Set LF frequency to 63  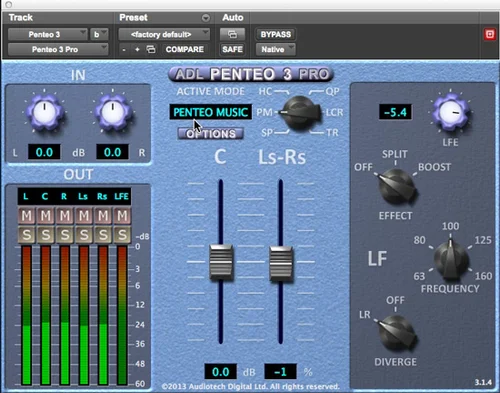coord(419,276)
